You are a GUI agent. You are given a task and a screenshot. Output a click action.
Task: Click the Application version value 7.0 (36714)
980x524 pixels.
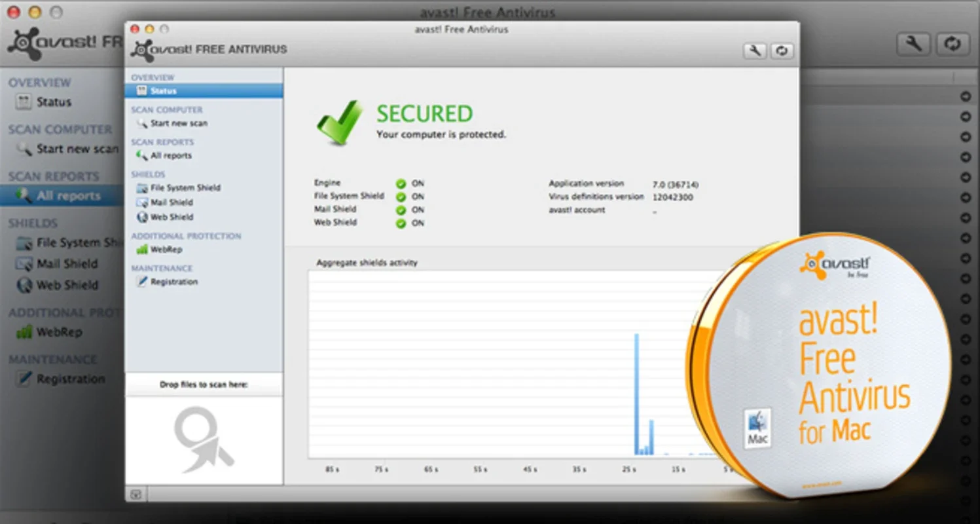tap(676, 185)
